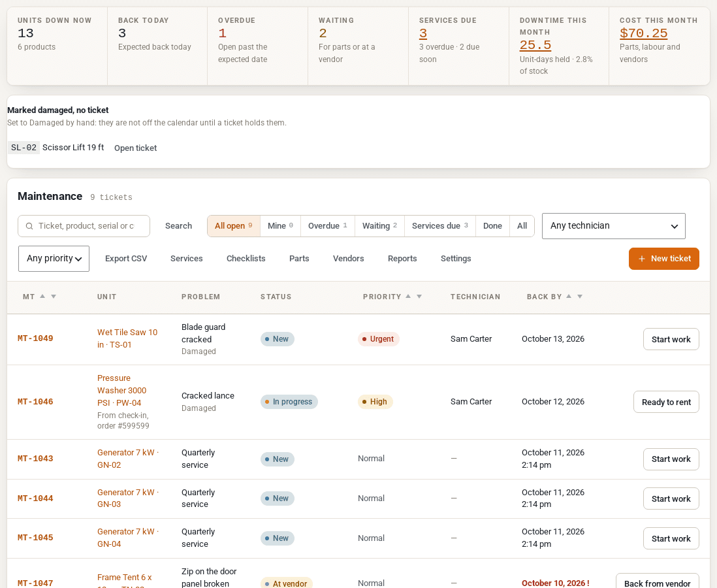Sort Priority column descending with down arrow

[x=419, y=297]
